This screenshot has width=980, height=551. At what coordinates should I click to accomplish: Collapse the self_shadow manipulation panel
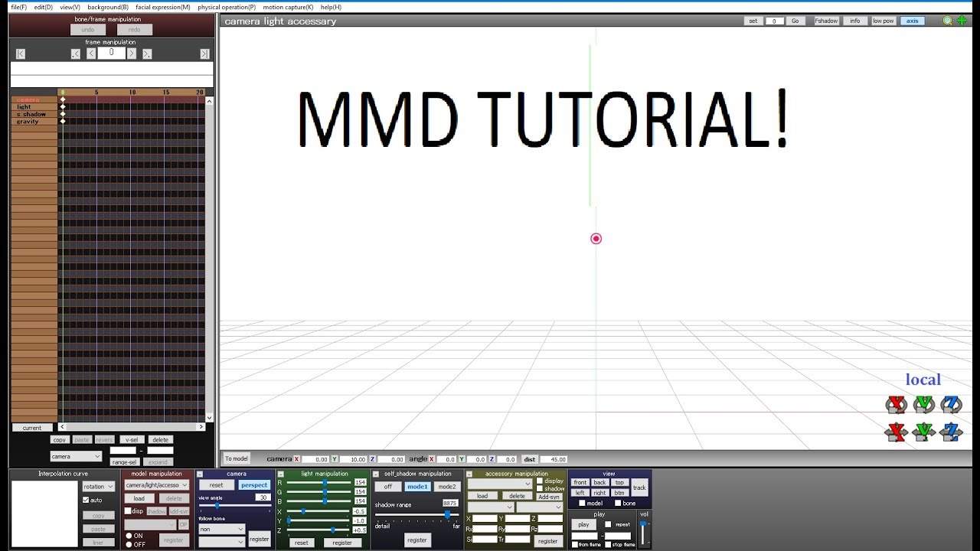coord(376,474)
